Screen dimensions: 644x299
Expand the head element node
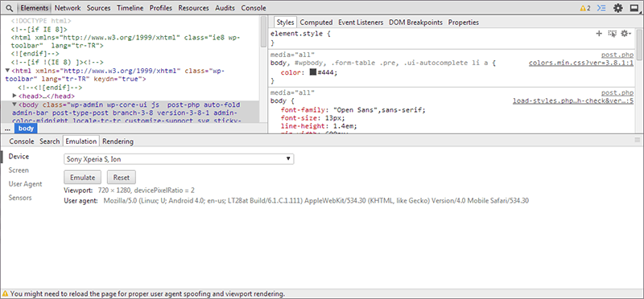point(14,96)
